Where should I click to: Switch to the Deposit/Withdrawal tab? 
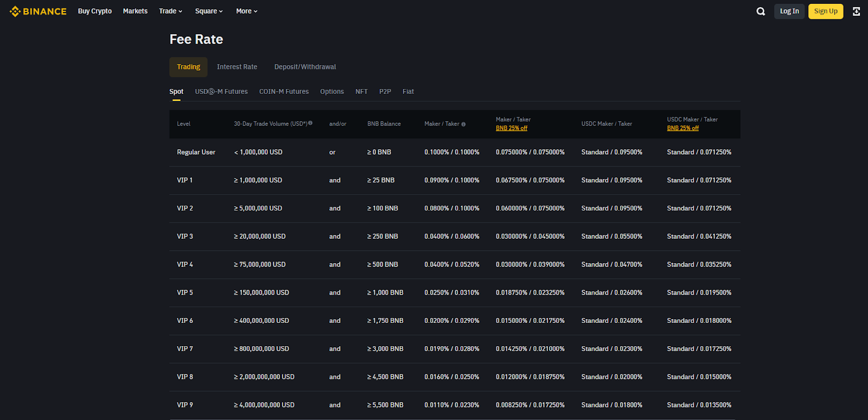(305, 67)
